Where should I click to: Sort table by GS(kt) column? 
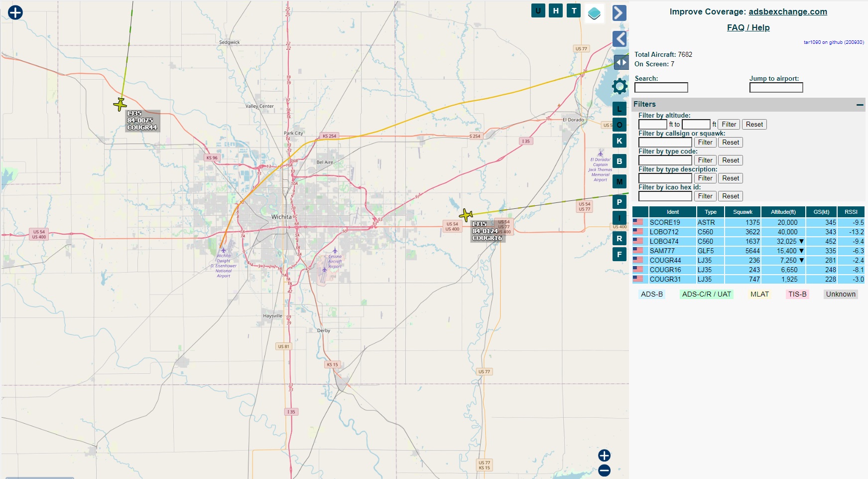pyautogui.click(x=821, y=212)
